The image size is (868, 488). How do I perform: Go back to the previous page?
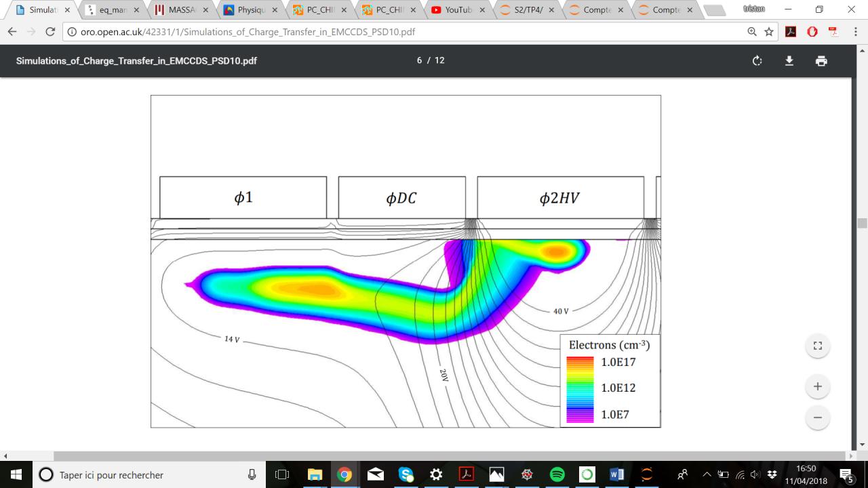12,32
